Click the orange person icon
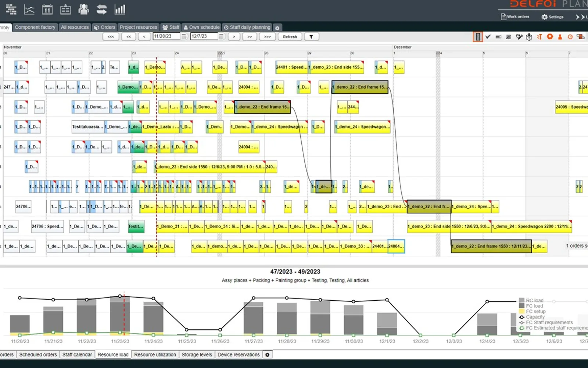The width and height of the screenshot is (588, 368). [x=560, y=37]
